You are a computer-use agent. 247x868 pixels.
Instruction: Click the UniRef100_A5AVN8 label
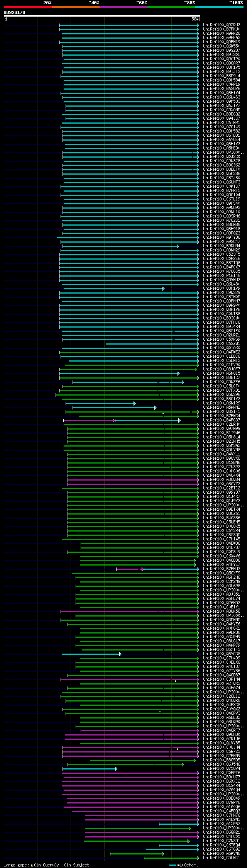coord(222,853)
